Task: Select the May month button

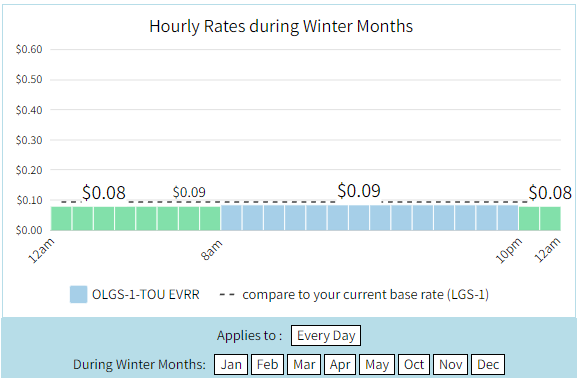Action: (x=377, y=364)
